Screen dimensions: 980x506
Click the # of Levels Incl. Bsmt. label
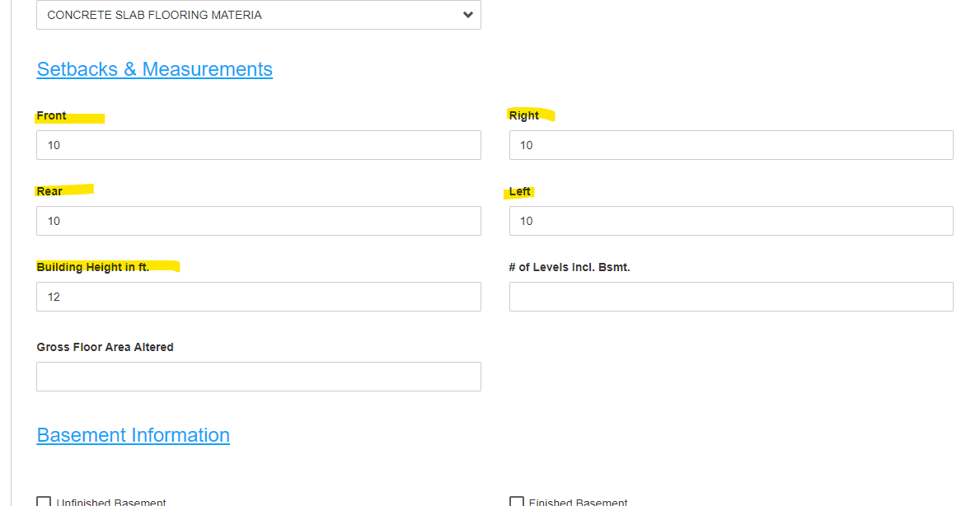pos(570,267)
